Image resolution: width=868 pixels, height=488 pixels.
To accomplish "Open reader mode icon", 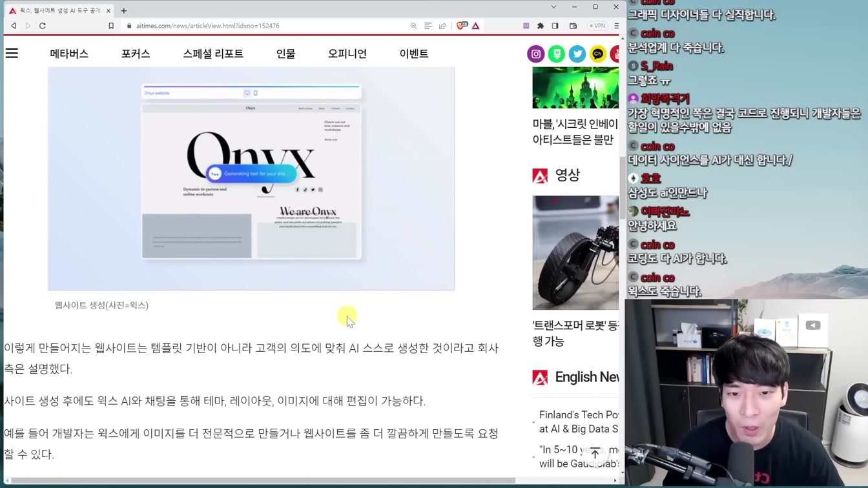I will (x=428, y=26).
